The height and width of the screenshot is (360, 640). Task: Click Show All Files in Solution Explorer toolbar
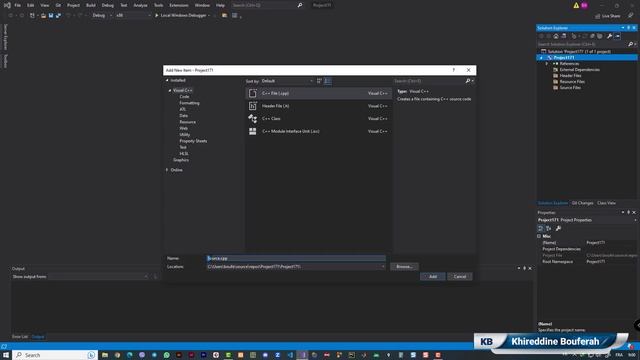(600, 36)
